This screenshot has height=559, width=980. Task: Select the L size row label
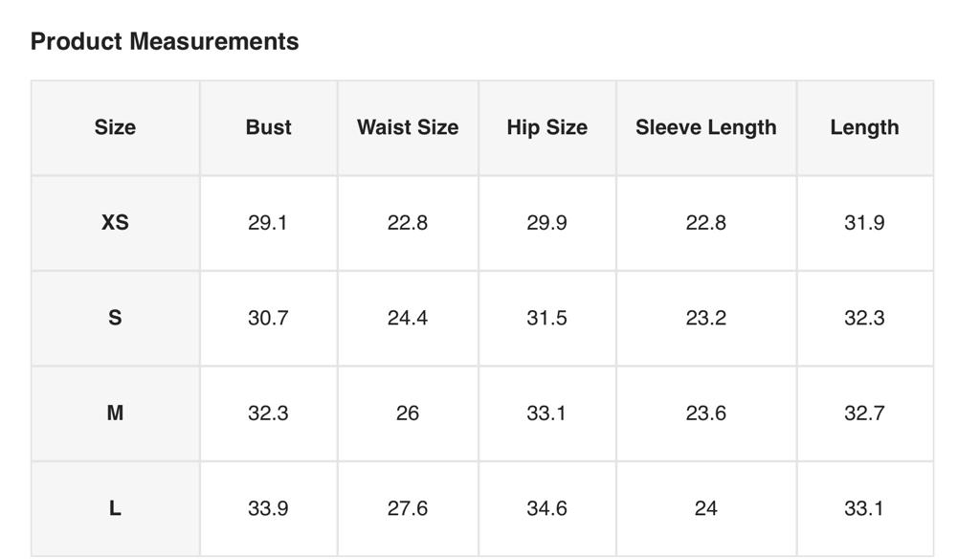115,508
